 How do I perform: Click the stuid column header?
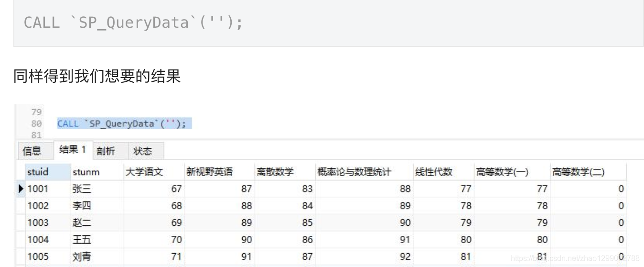click(47, 172)
